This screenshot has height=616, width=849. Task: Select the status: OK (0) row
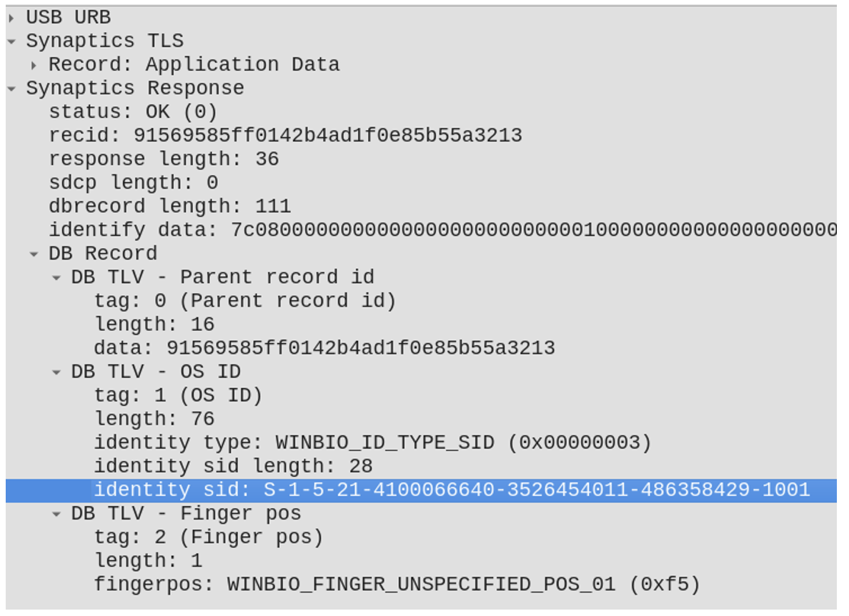[133, 112]
